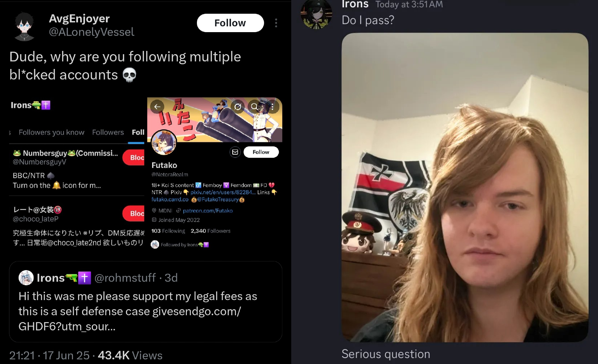Click the Blocked button next to Numbersguy
This screenshot has width=598, height=364.
click(134, 157)
